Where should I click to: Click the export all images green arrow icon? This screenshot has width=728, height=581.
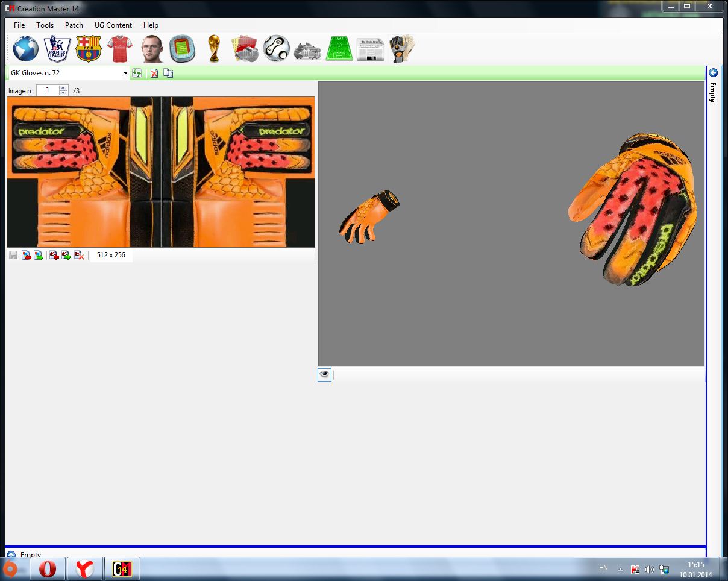click(x=66, y=255)
